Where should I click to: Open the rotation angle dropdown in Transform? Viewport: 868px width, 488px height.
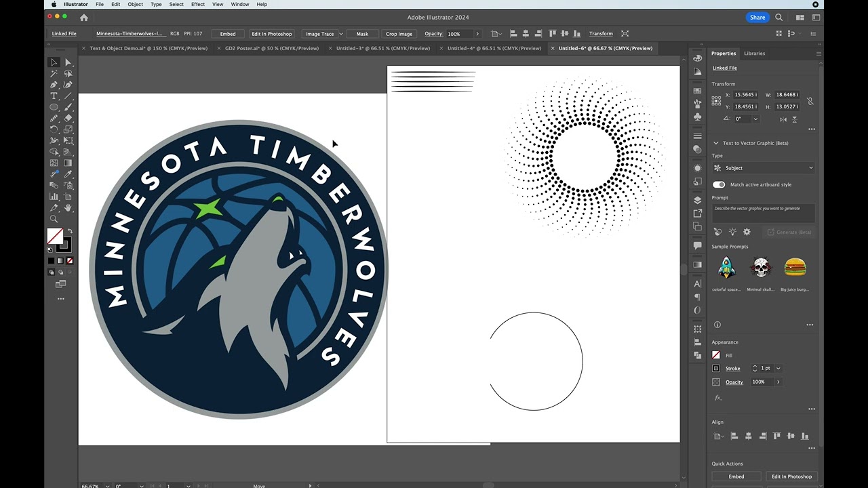tap(755, 119)
